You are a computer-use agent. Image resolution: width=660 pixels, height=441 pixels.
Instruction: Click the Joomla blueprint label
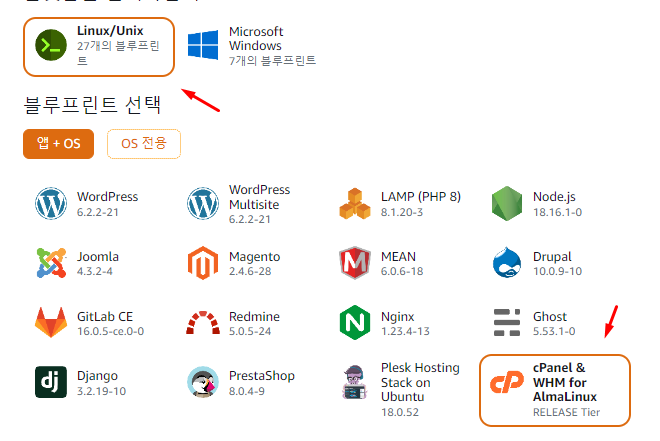click(x=98, y=257)
